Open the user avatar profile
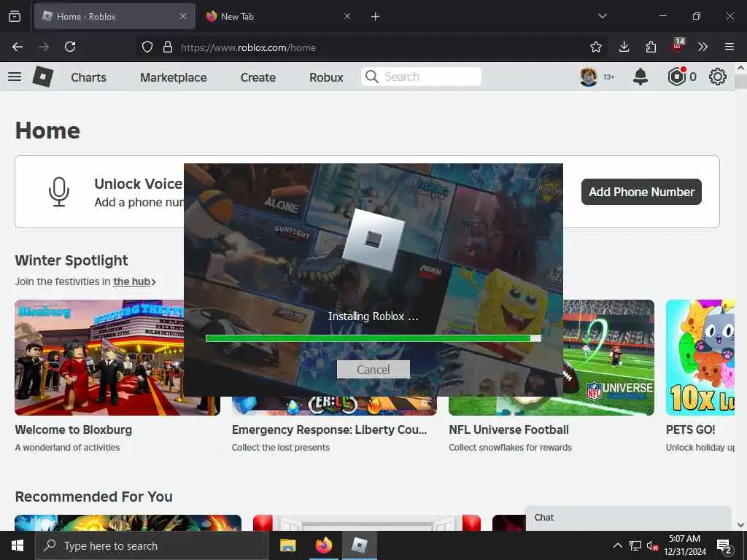 pyautogui.click(x=589, y=77)
